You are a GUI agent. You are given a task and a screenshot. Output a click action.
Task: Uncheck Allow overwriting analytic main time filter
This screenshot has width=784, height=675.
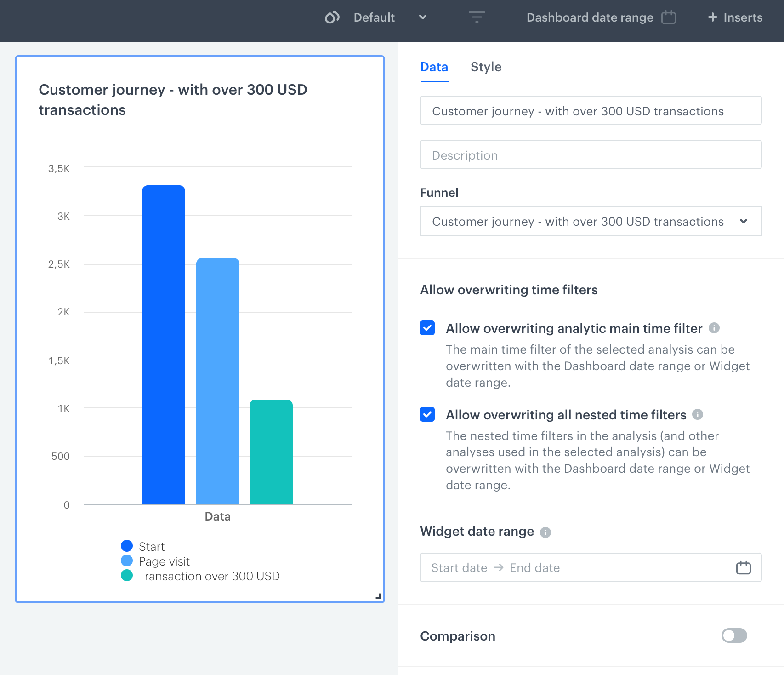point(427,328)
